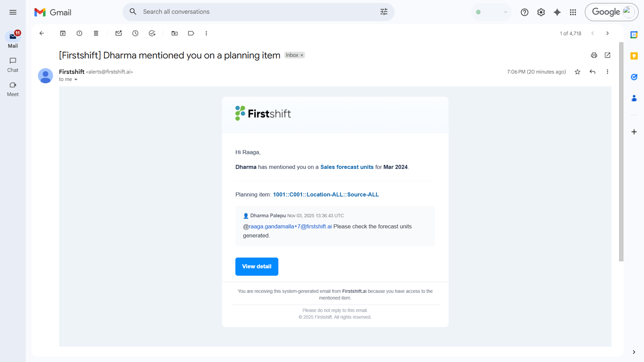Switch to the Mail tab
The height and width of the screenshot is (362, 644).
click(x=13, y=40)
